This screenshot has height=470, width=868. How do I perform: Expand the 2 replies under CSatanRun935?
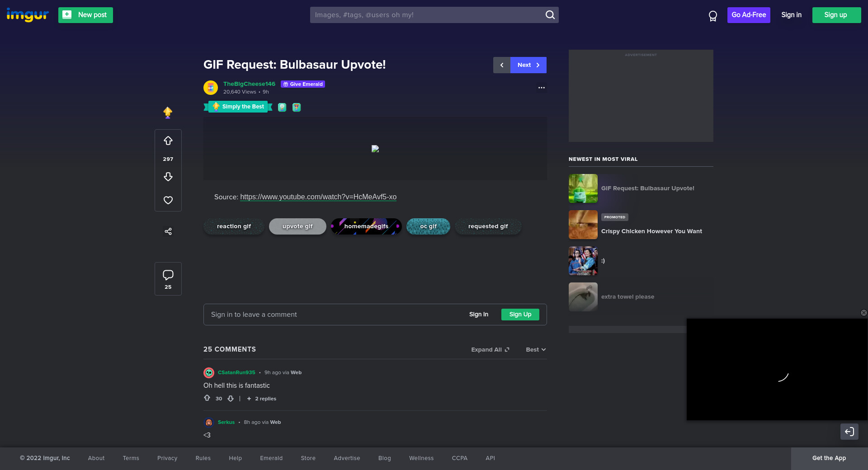[262, 399]
